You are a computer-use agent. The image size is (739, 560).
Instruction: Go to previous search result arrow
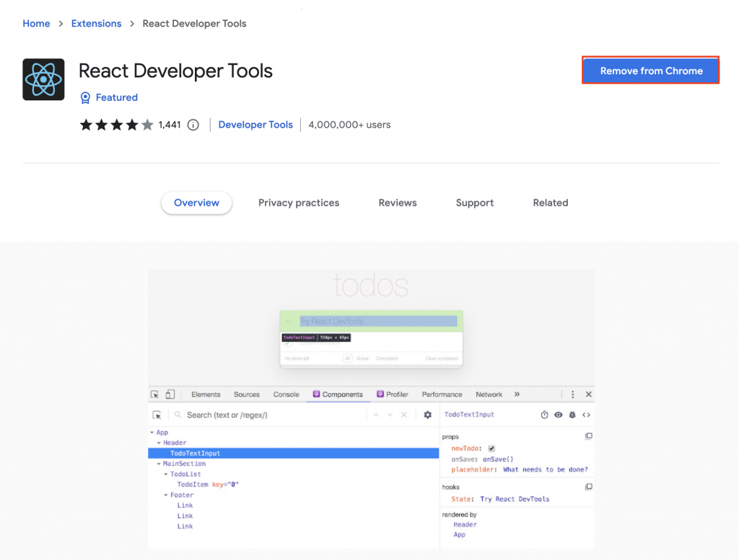point(376,415)
